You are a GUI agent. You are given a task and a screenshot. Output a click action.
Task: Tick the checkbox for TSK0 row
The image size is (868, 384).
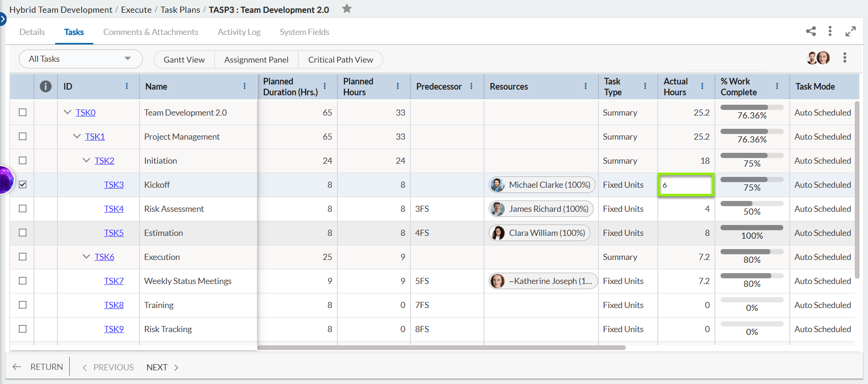click(23, 112)
